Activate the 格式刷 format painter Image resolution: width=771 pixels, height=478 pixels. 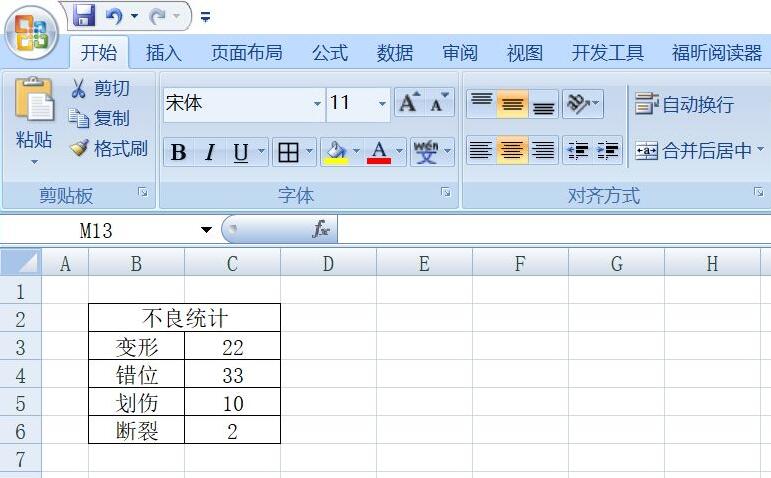tap(108, 148)
